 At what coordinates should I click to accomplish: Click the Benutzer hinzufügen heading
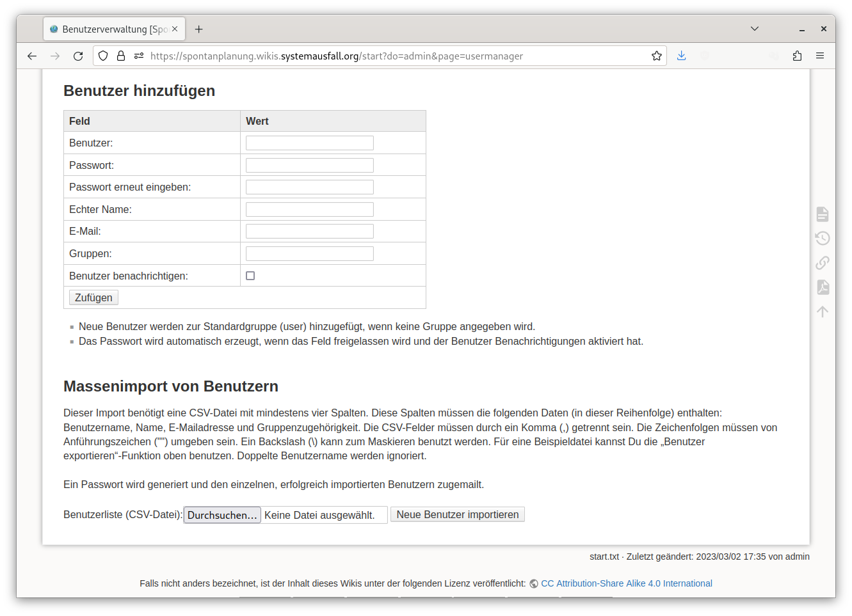[140, 91]
